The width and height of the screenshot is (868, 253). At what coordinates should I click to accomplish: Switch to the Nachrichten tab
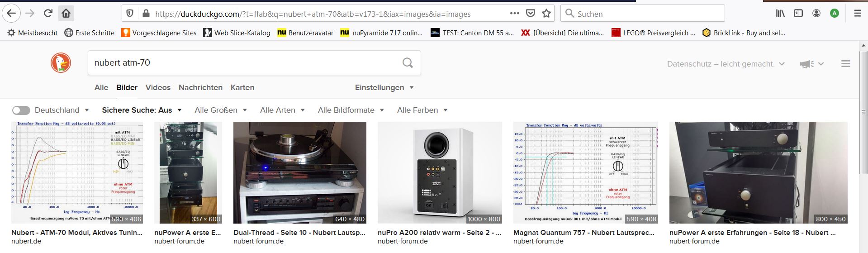pos(200,87)
